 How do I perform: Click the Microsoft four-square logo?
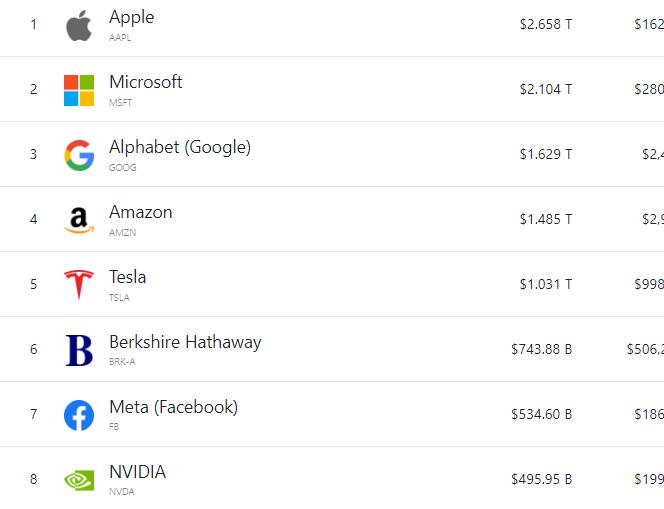coord(79,90)
